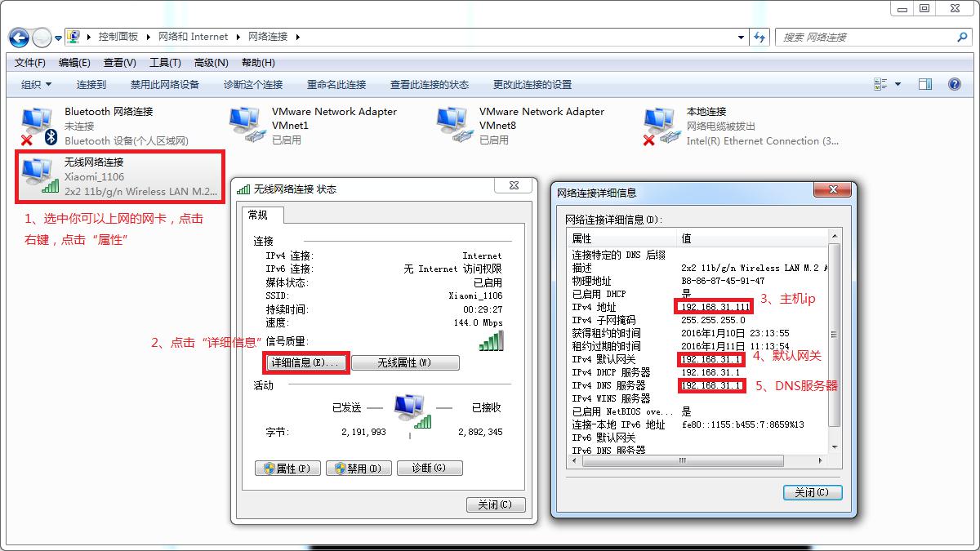The image size is (980, 551).
Task: Select the IPv4 DHCP 服务器 row
Action: pyautogui.click(x=698, y=372)
